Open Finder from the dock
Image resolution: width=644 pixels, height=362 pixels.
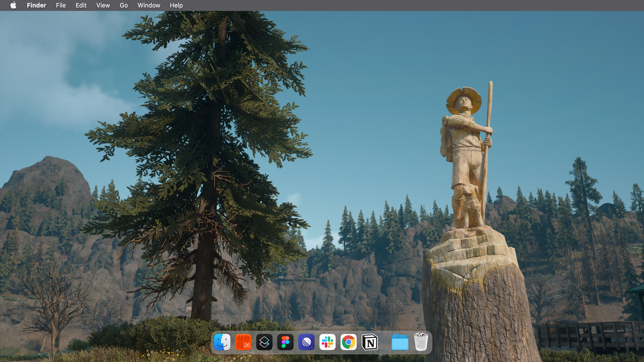click(x=222, y=342)
